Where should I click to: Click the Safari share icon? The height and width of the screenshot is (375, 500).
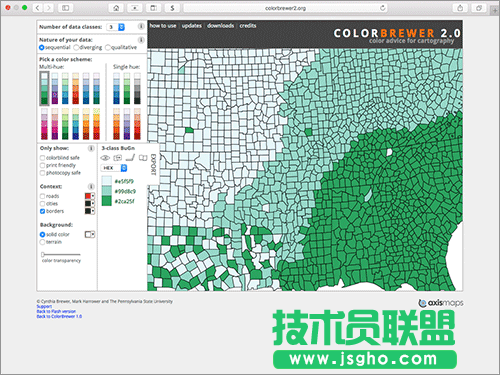click(x=460, y=8)
